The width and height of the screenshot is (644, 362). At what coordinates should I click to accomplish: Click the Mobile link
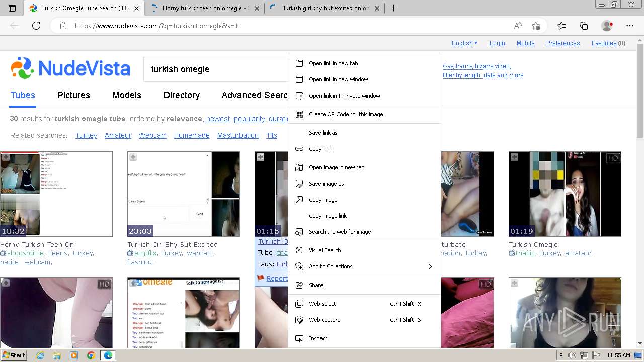point(525,43)
